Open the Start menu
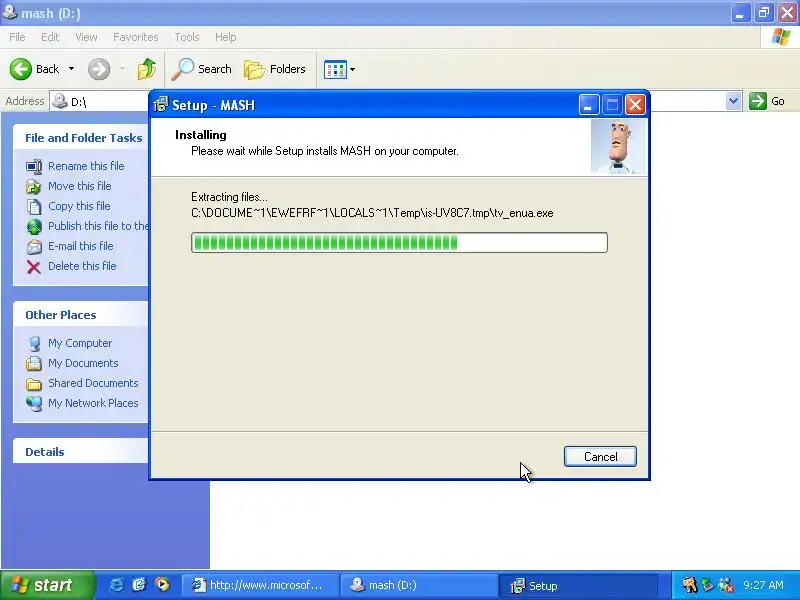Viewport: 800px width, 600px height. (47, 585)
